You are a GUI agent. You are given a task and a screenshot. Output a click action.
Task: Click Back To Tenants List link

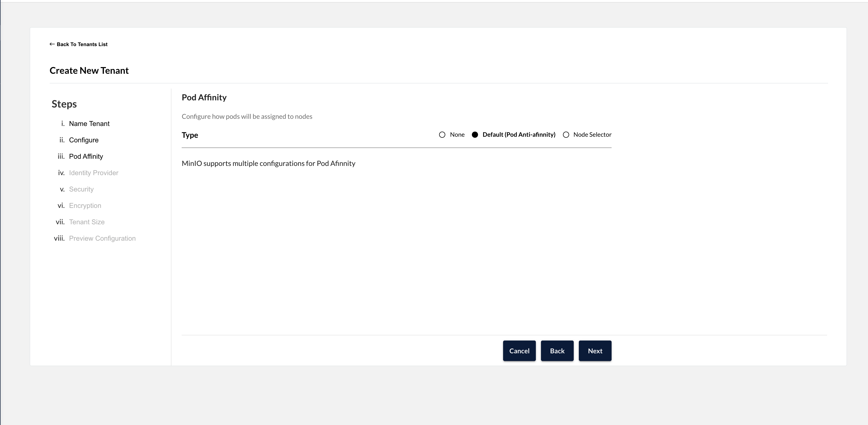[82, 45]
